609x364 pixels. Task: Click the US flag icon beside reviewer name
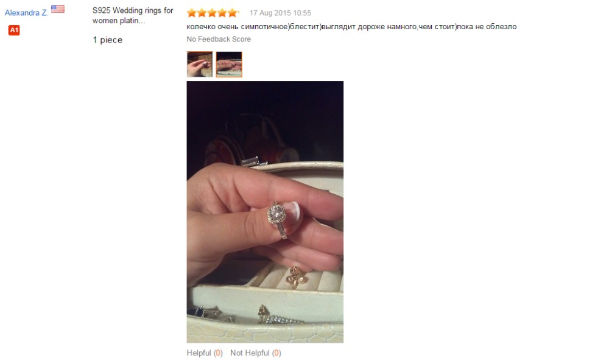coord(58,9)
